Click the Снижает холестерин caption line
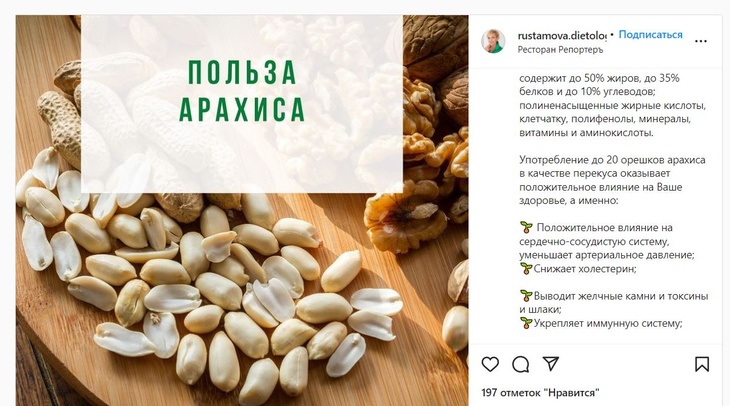The image size is (730, 406). [585, 269]
